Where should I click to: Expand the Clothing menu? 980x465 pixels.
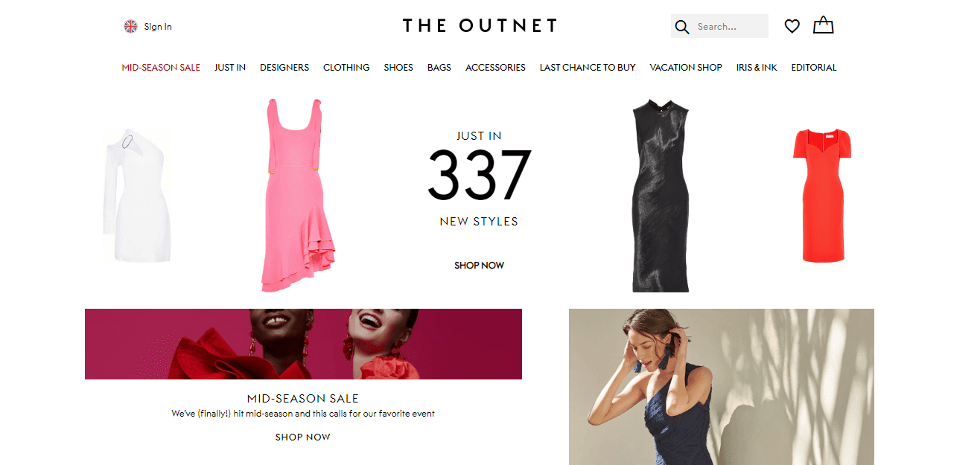[x=346, y=68]
